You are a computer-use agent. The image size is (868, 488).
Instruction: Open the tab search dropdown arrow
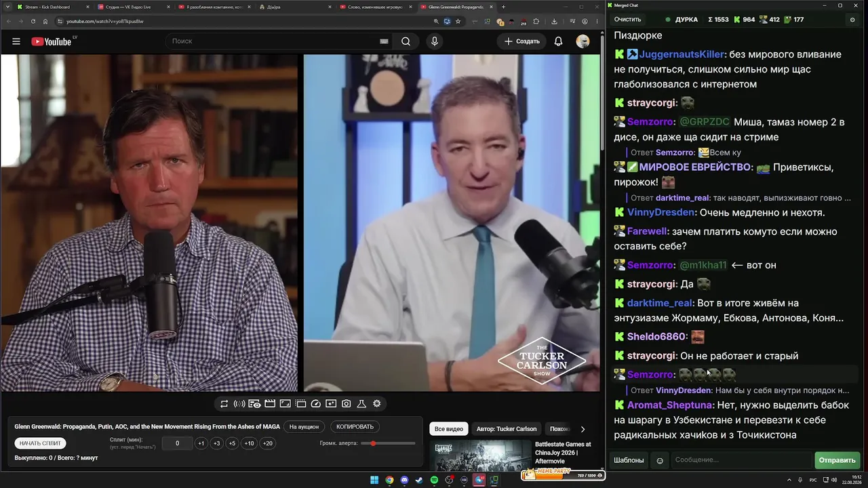click(7, 7)
